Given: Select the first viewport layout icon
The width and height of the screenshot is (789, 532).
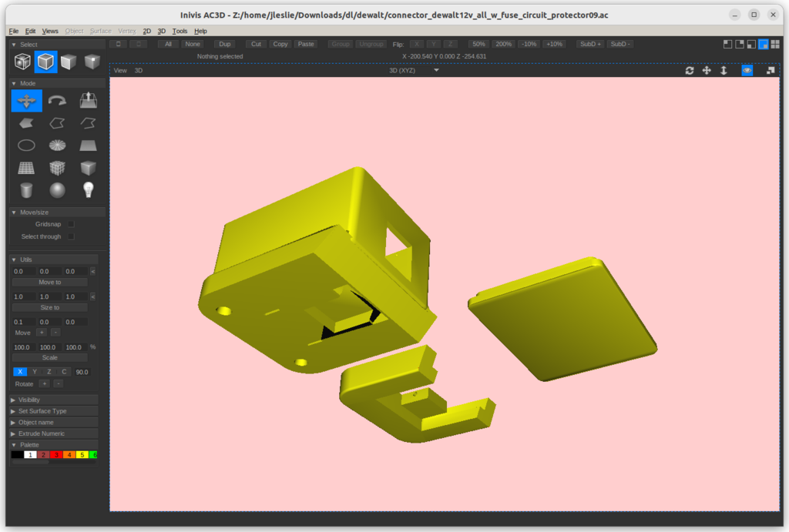Looking at the screenshot, I should 727,44.
